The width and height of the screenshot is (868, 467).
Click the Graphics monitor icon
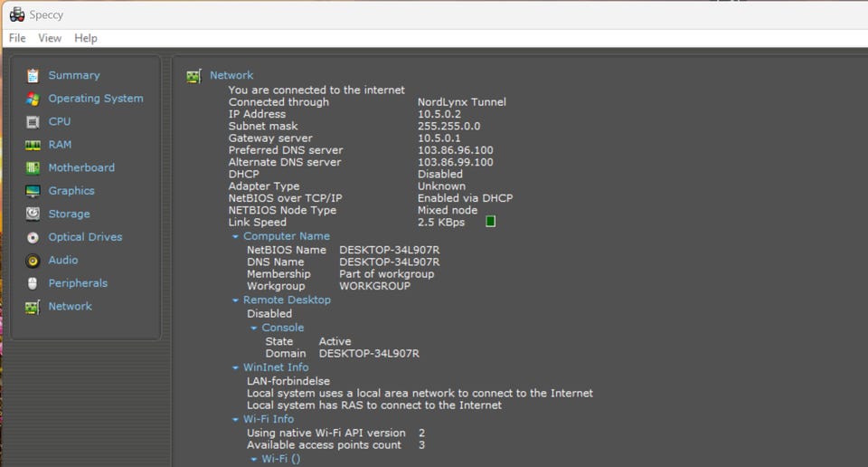point(33,191)
